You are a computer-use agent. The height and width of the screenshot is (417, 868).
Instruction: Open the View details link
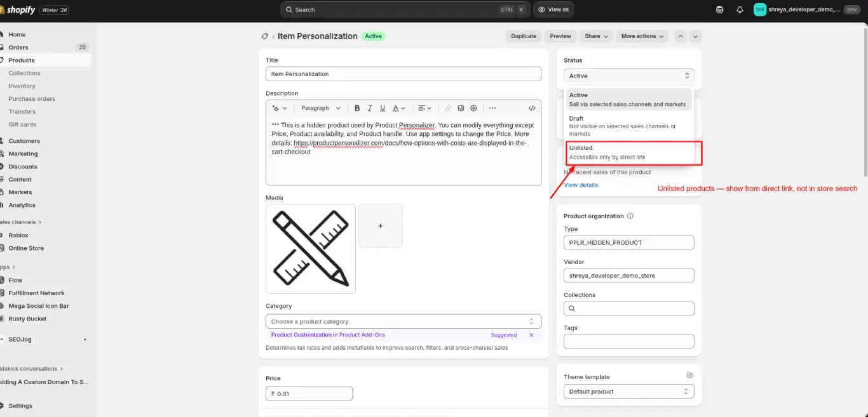tap(580, 185)
